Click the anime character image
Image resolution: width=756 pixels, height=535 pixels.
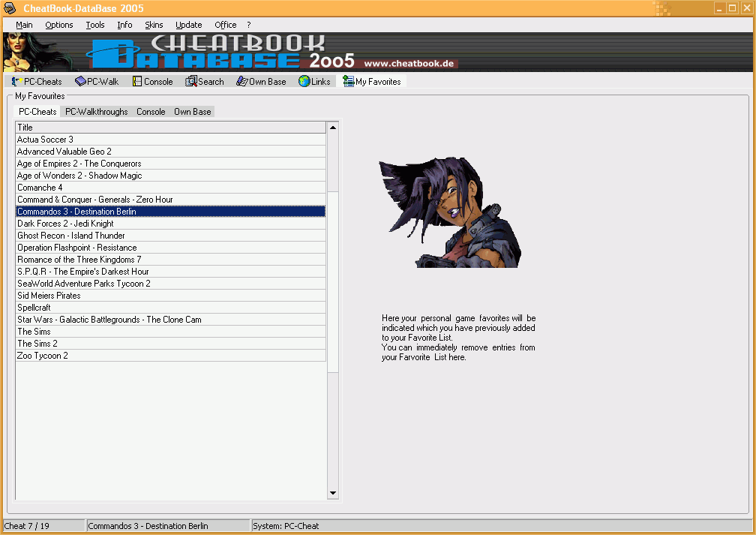point(448,212)
